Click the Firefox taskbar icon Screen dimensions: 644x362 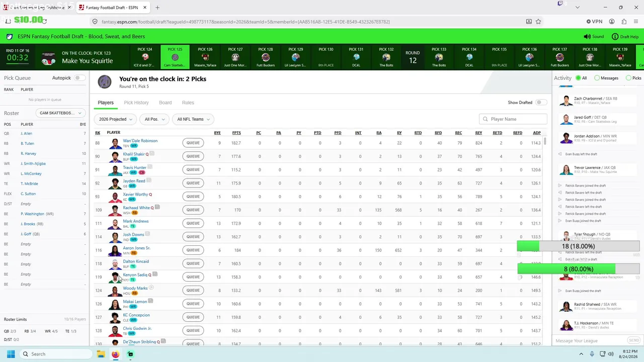pos(115,354)
